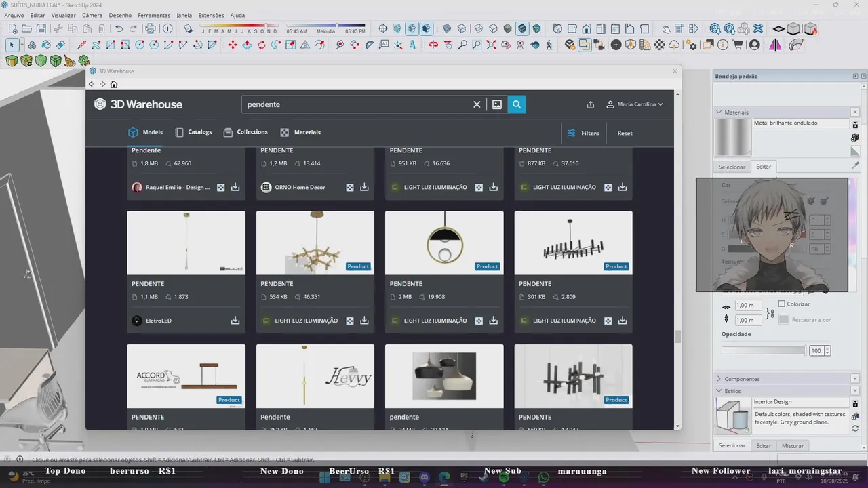Image resolution: width=868 pixels, height=488 pixels.
Task: Open the Filters panel
Action: pos(583,133)
